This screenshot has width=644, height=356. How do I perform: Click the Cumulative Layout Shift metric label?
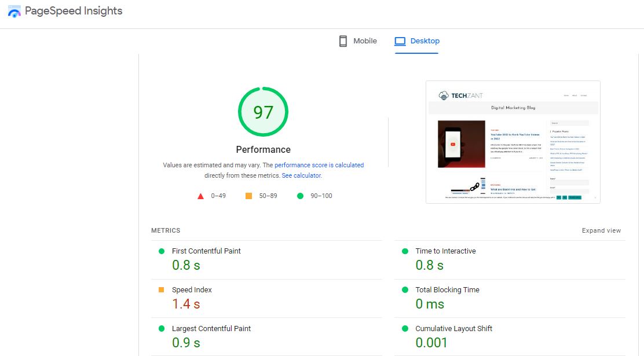[x=454, y=328]
